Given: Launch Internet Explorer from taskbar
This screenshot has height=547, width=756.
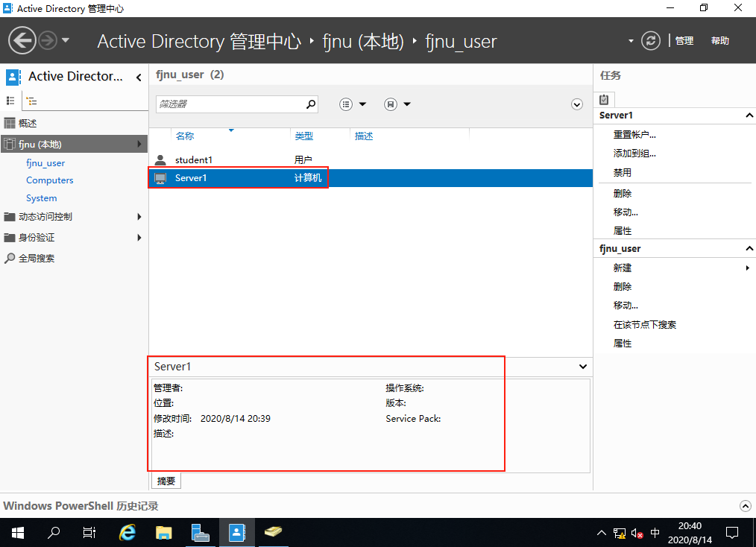Looking at the screenshot, I should 127,533.
